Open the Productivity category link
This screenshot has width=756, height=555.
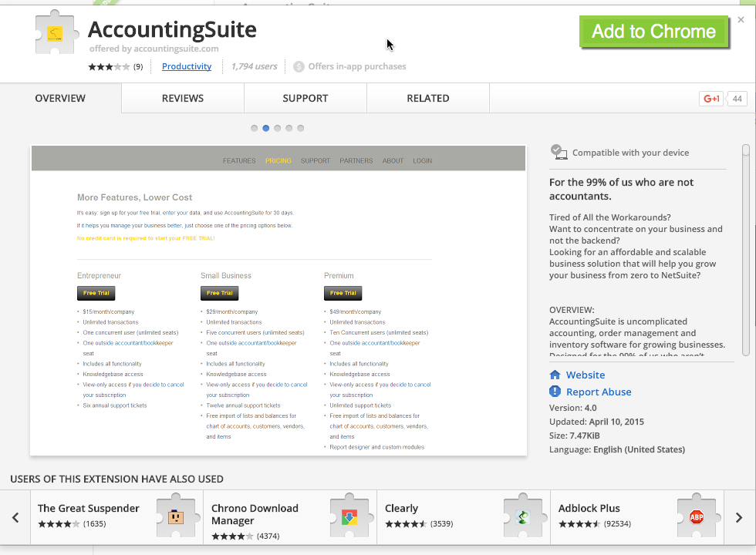(x=187, y=66)
